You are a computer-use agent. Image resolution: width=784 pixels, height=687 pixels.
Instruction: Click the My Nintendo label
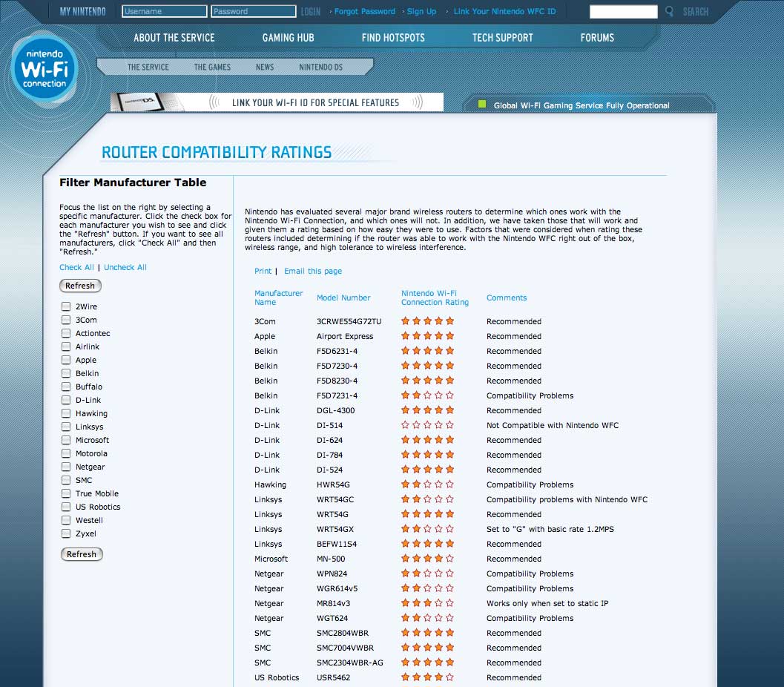tap(82, 11)
